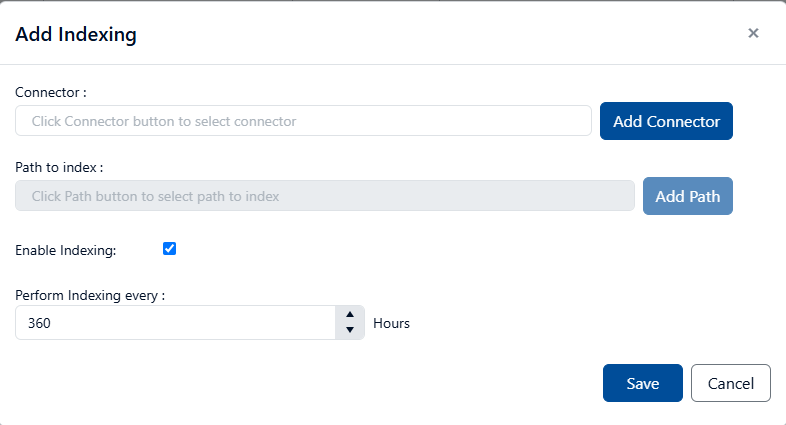Click the "Connector :" label
The image size is (786, 425).
[51, 92]
